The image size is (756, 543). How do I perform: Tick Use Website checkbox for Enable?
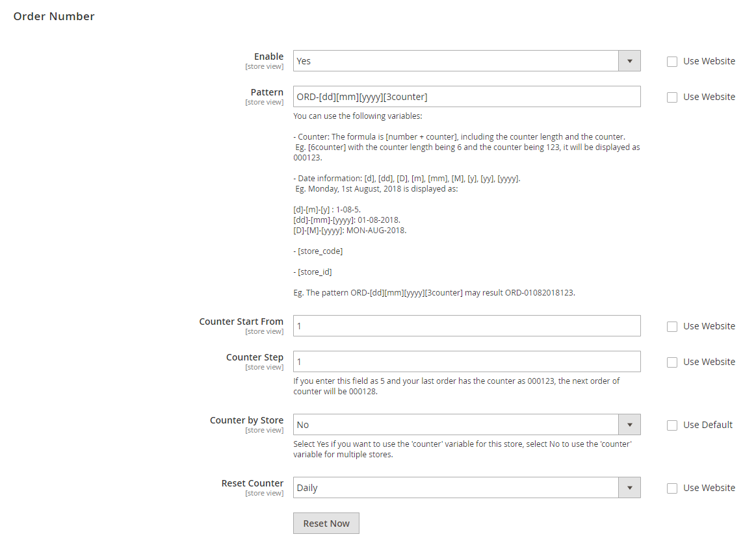[672, 62]
